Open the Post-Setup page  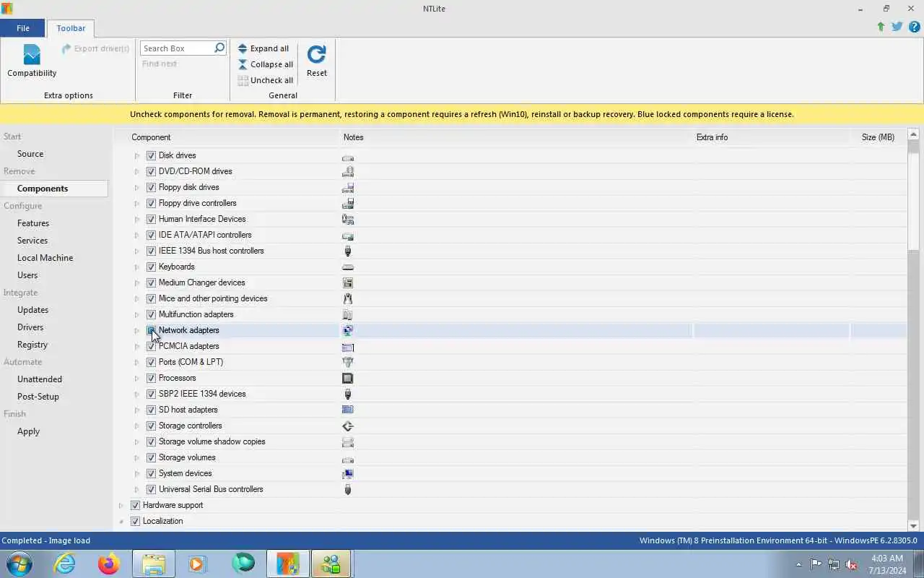click(x=38, y=397)
